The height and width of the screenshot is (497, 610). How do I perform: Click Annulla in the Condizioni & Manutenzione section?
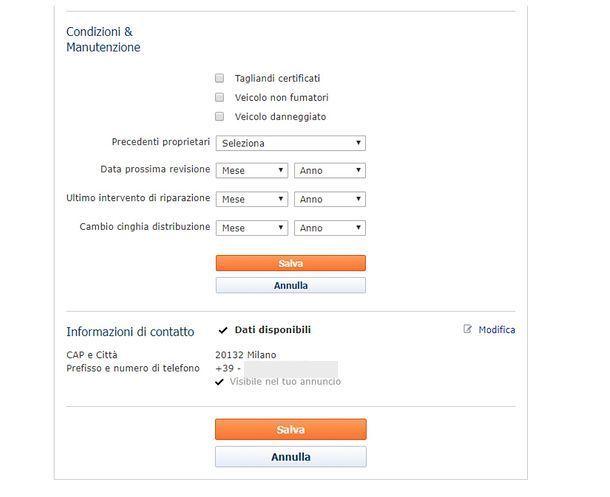[290, 285]
